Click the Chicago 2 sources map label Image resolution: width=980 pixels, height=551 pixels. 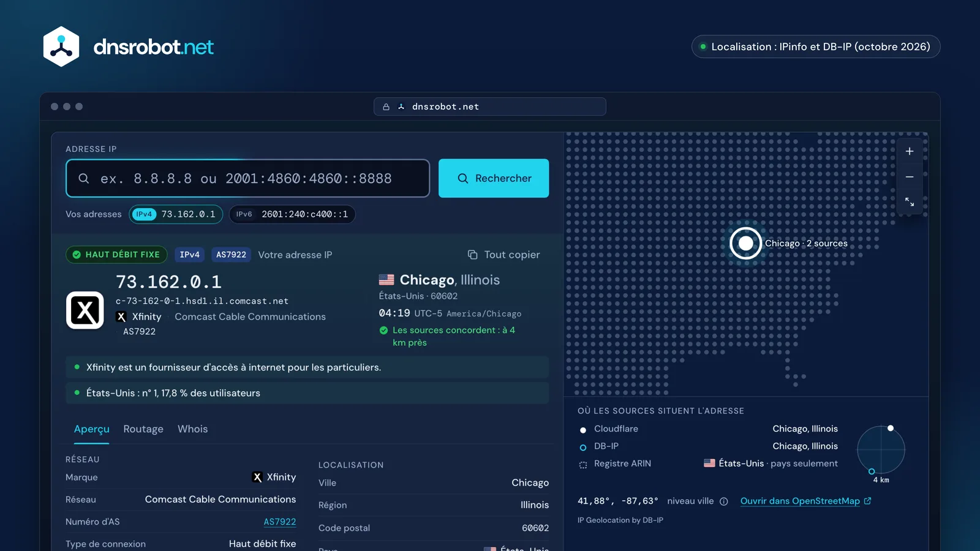point(806,243)
